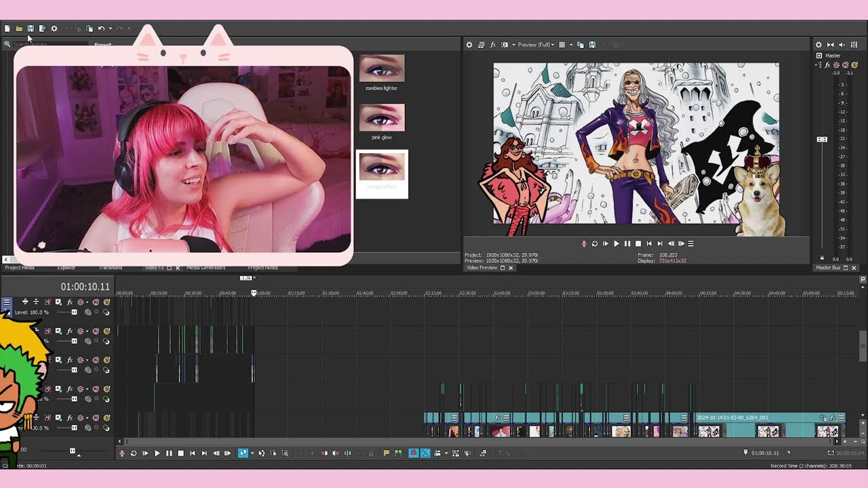
Task: Select the Zoom edit tool on timeline toolbar
Action: [285, 453]
